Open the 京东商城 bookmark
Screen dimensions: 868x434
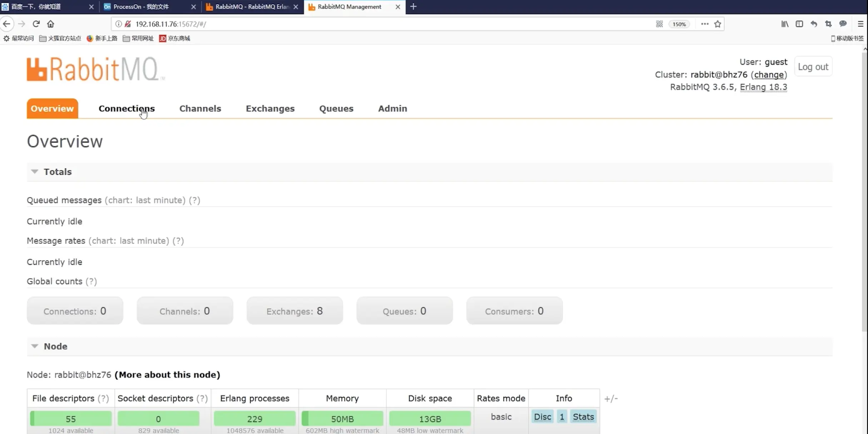click(x=175, y=38)
